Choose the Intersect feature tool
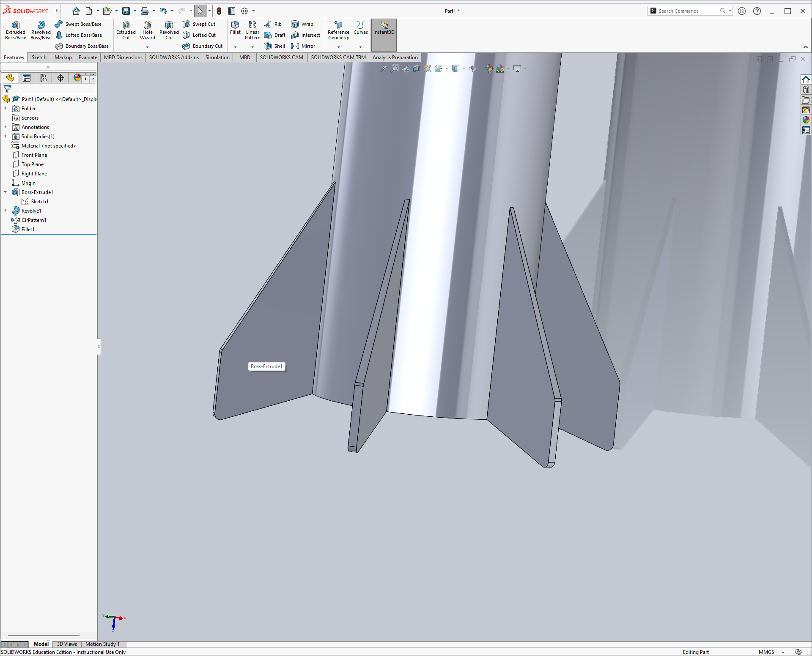This screenshot has height=656, width=812. pyautogui.click(x=305, y=35)
